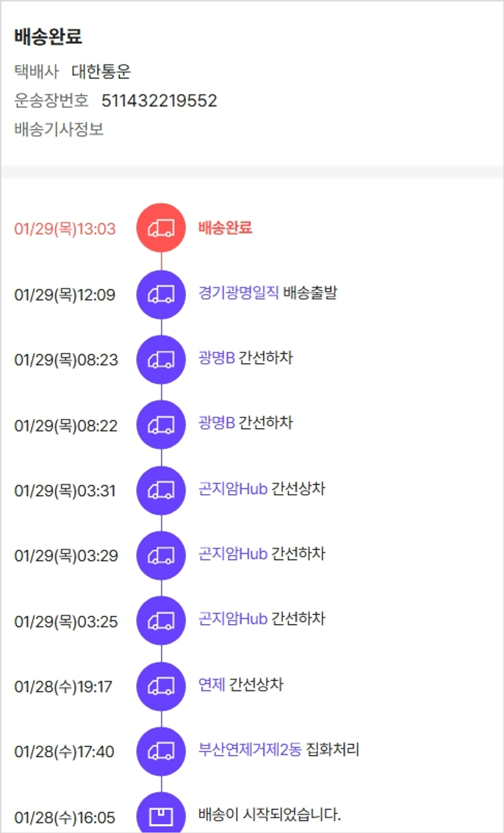Open the 경기광명일직 location link
Image resolution: width=504 pixels, height=833 pixels.
pos(239,292)
